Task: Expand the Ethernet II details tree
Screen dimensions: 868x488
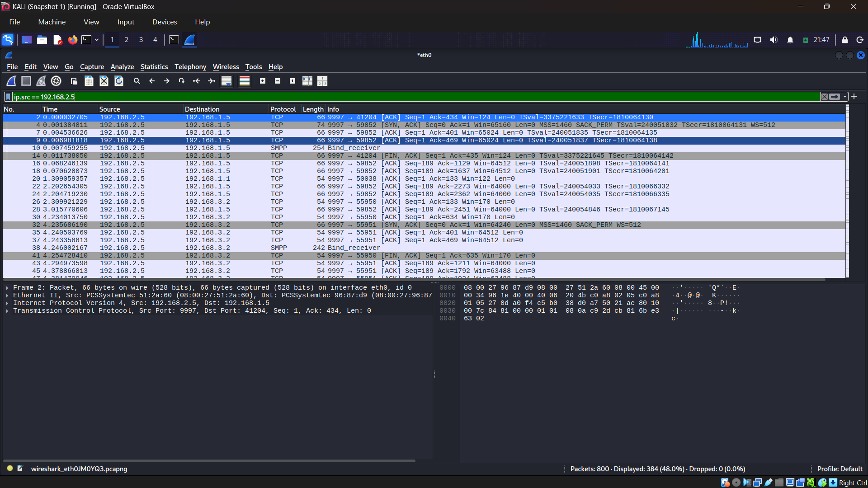Action: pyautogui.click(x=7, y=296)
